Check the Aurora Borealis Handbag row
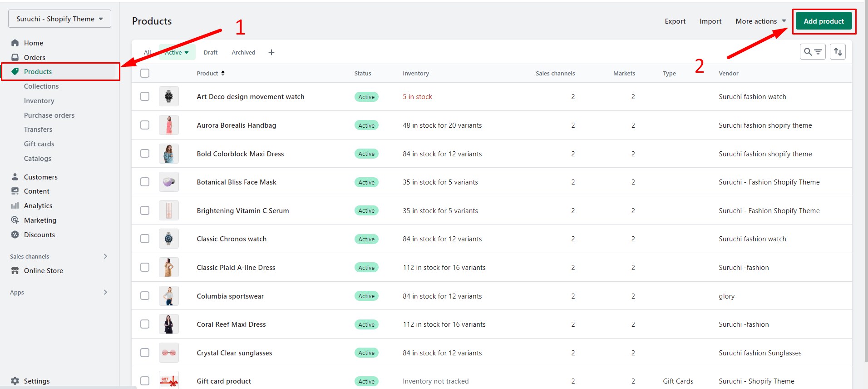The image size is (868, 389). point(145,125)
